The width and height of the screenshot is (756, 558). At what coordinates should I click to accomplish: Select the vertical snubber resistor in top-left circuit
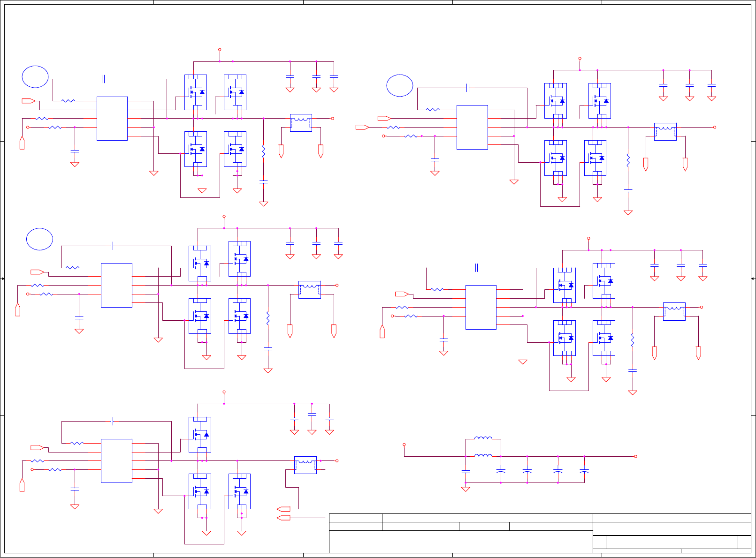264,151
